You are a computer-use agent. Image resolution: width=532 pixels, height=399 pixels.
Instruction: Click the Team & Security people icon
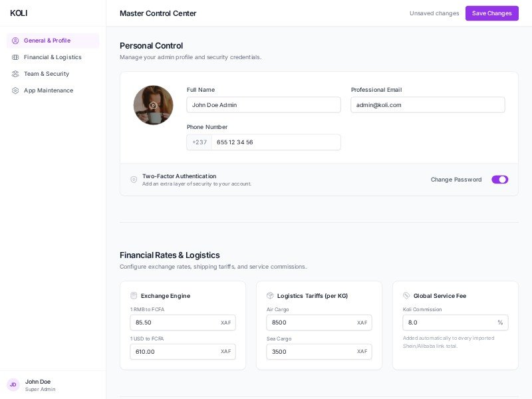[15, 74]
